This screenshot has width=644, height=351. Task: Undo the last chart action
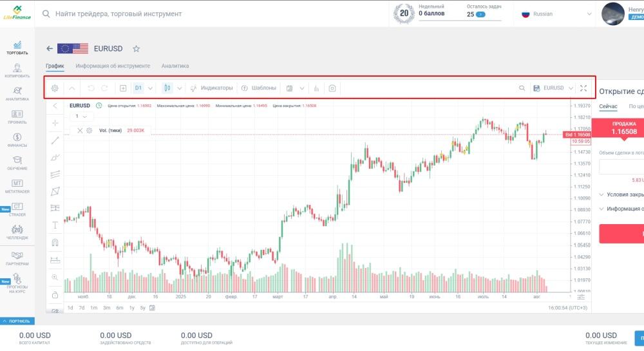pos(91,88)
